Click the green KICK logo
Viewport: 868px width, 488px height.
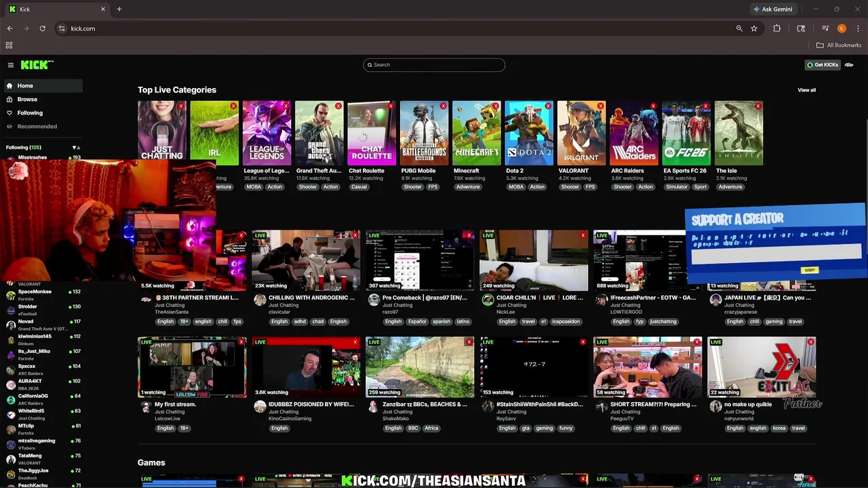click(37, 65)
